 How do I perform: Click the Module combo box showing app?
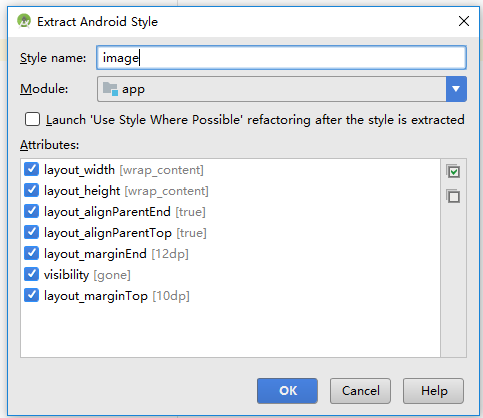coord(282,89)
